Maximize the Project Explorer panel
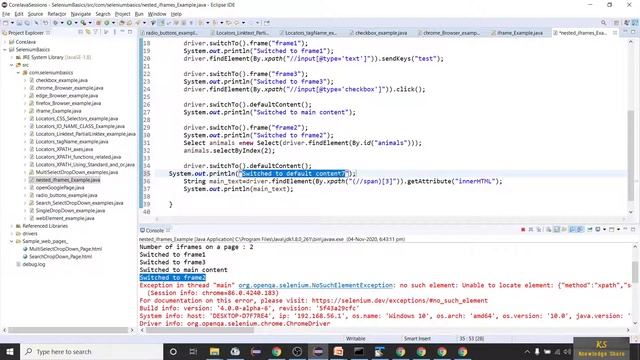Image resolution: width=640 pixels, height=360 pixels. 130,32
